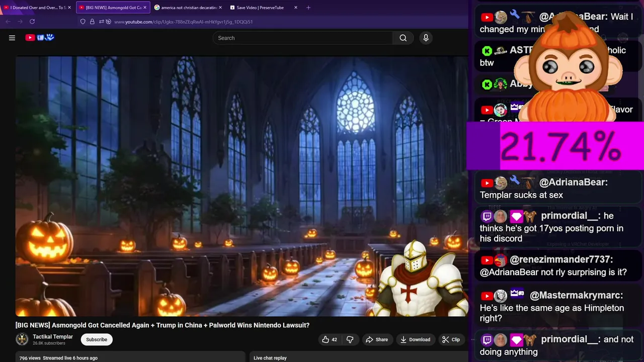Click 'He's like the same age as Himpleton' message
The image size is (644, 362).
(552, 313)
